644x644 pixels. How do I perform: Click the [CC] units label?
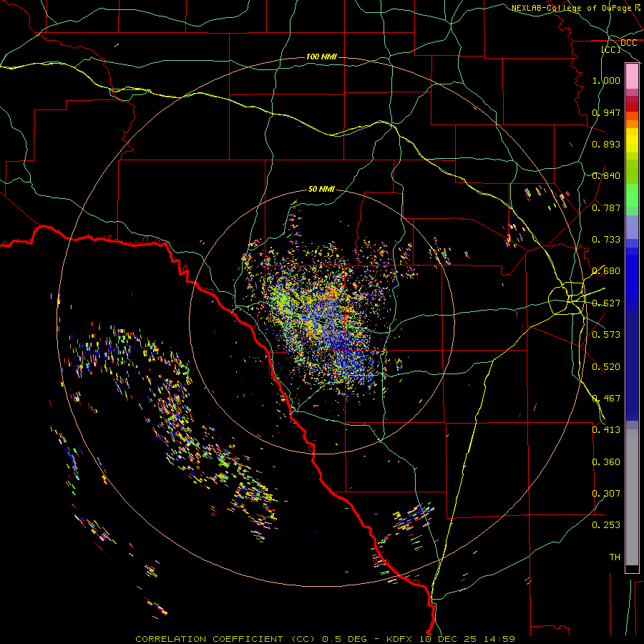pos(611,49)
